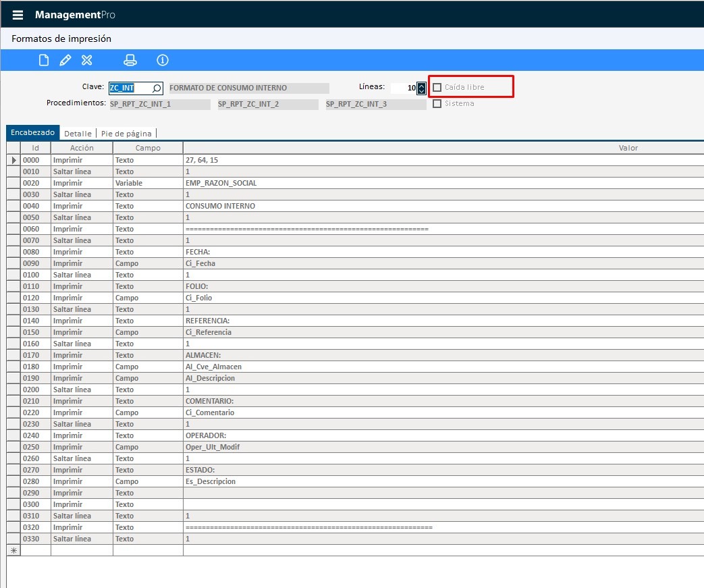This screenshot has width=704, height=588.
Task: Open the information icon
Action: 163,60
